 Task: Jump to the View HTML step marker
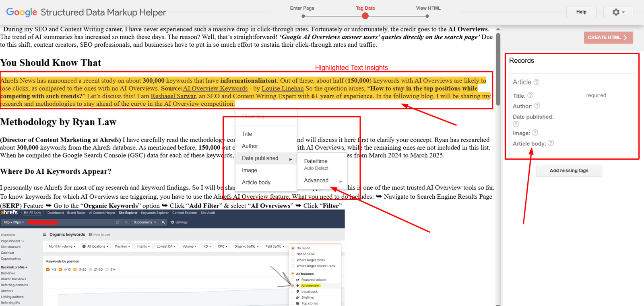tap(427, 16)
